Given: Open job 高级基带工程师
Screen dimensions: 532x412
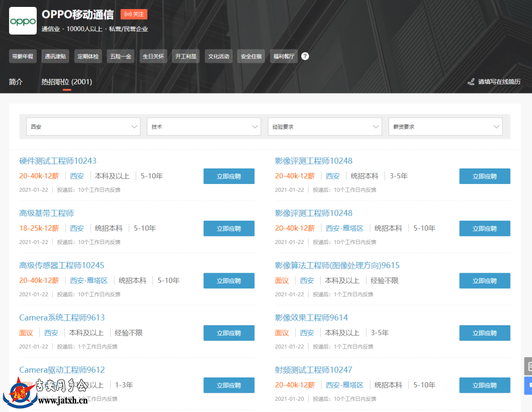Looking at the screenshot, I should click(46, 213).
